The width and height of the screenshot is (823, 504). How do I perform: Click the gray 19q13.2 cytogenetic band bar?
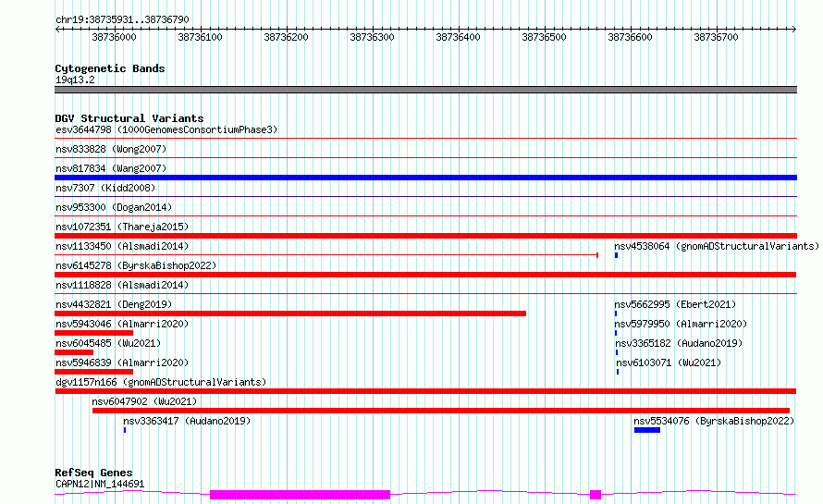point(425,90)
